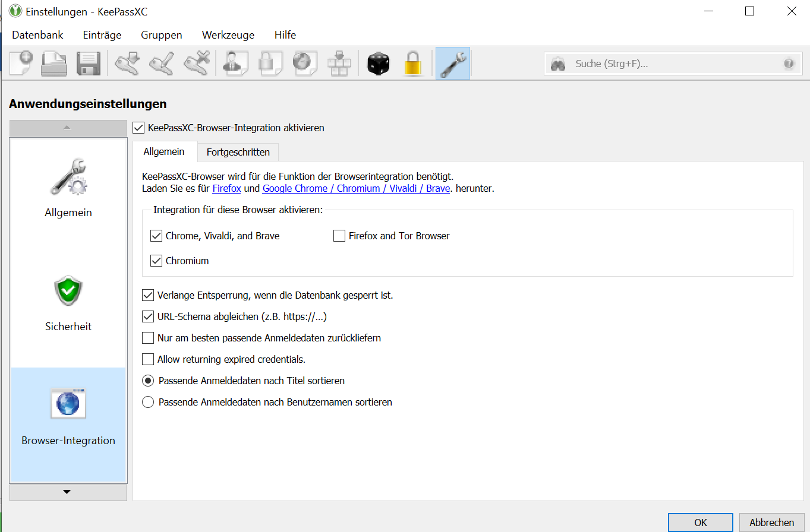Switch to the Fortgeschritten tab

point(238,152)
